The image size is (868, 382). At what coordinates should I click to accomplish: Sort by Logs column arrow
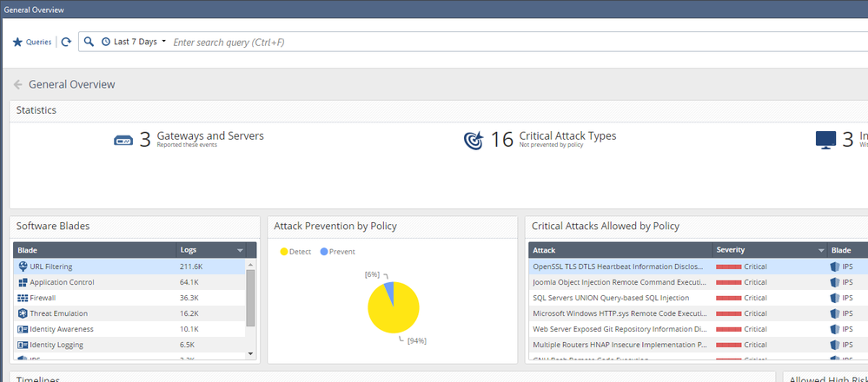240,250
